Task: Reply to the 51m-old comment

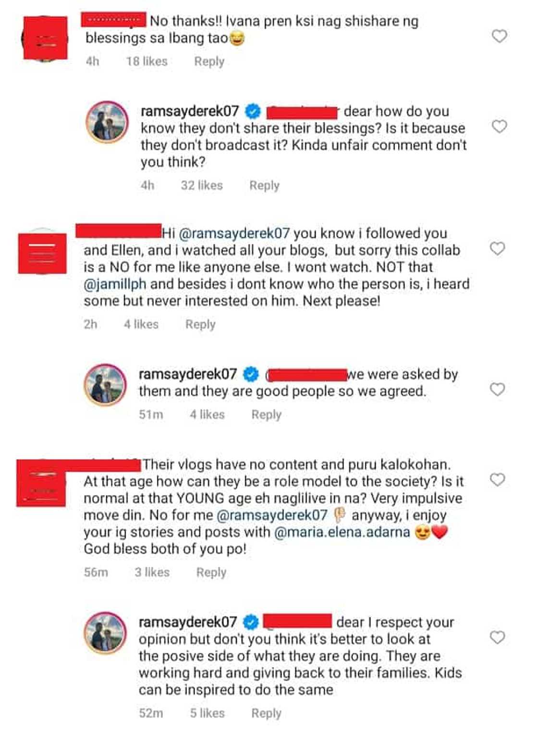Action: (266, 415)
